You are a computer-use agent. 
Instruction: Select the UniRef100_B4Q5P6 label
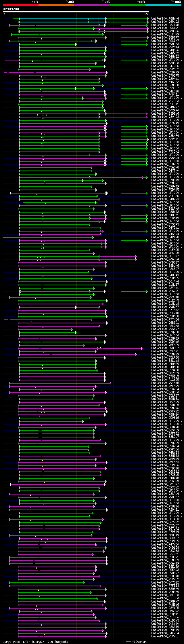(165, 50)
